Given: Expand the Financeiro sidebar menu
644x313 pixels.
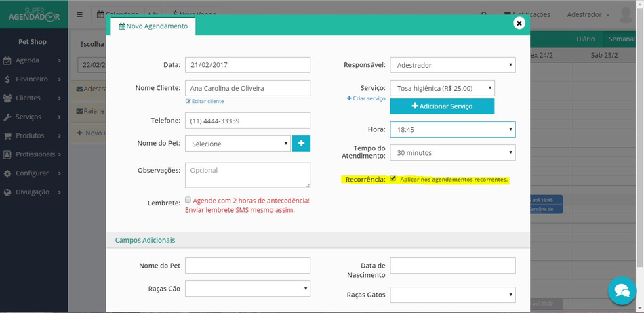Looking at the screenshot, I should coord(34,79).
